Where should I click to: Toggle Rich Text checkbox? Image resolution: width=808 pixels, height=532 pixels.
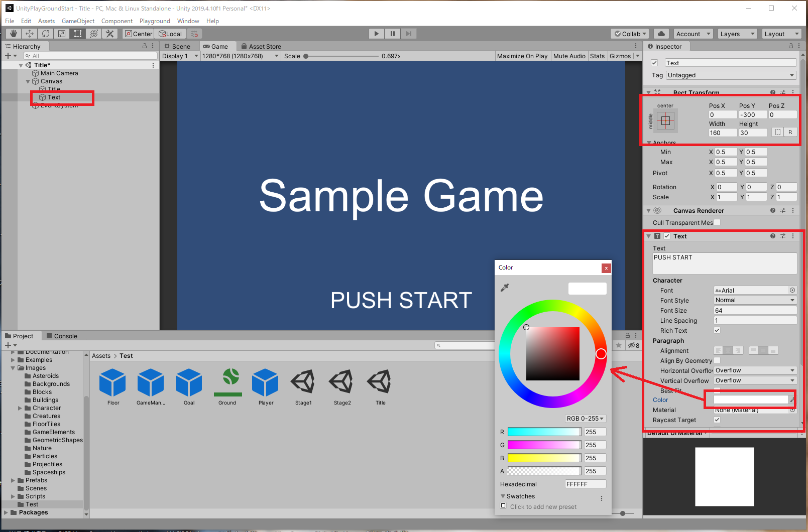point(717,330)
